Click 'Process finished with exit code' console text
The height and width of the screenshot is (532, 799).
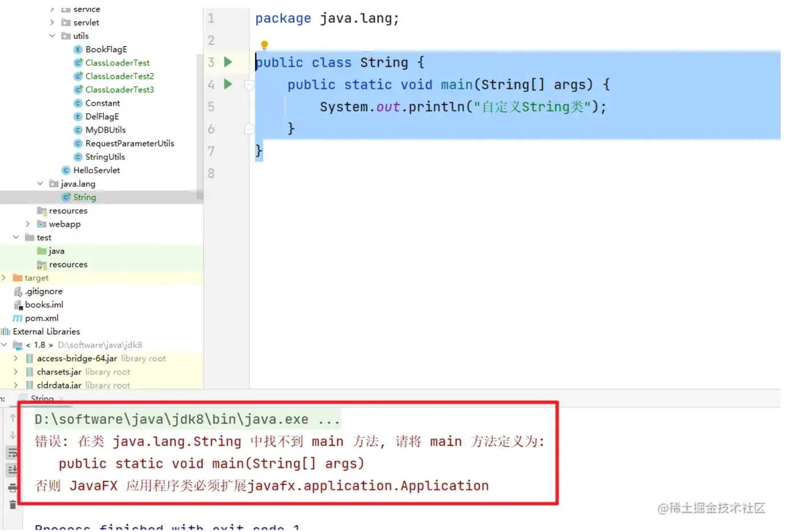click(167, 527)
